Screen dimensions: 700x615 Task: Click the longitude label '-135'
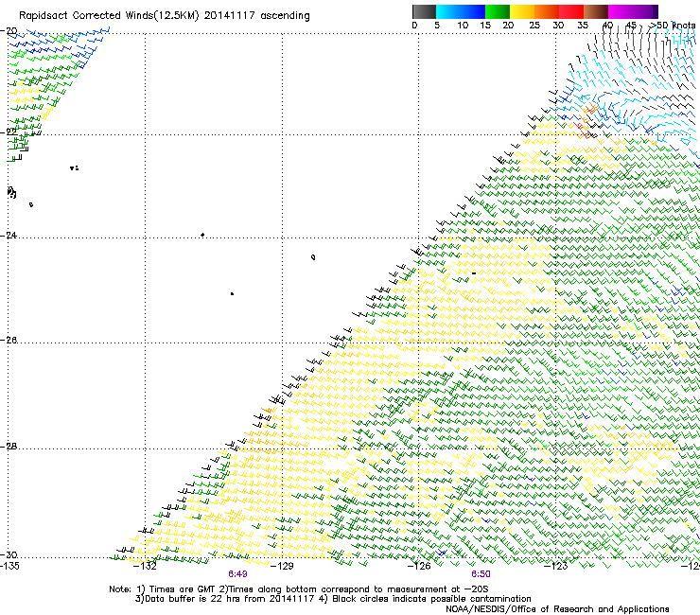coord(9,566)
